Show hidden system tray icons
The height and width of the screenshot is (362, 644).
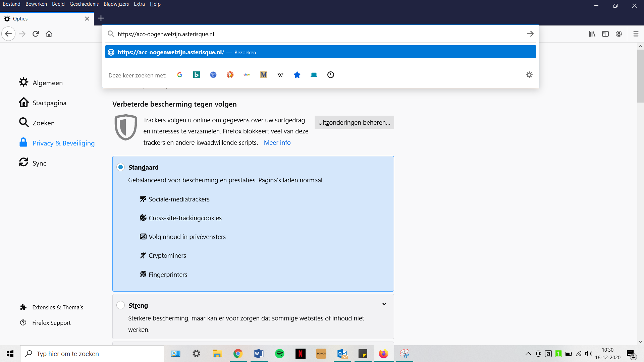[x=528, y=354]
